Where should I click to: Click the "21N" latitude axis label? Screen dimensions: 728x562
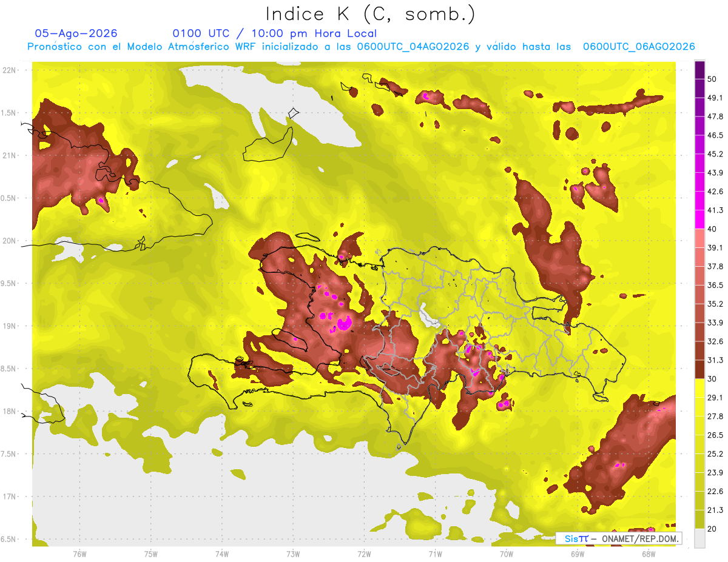[10, 155]
